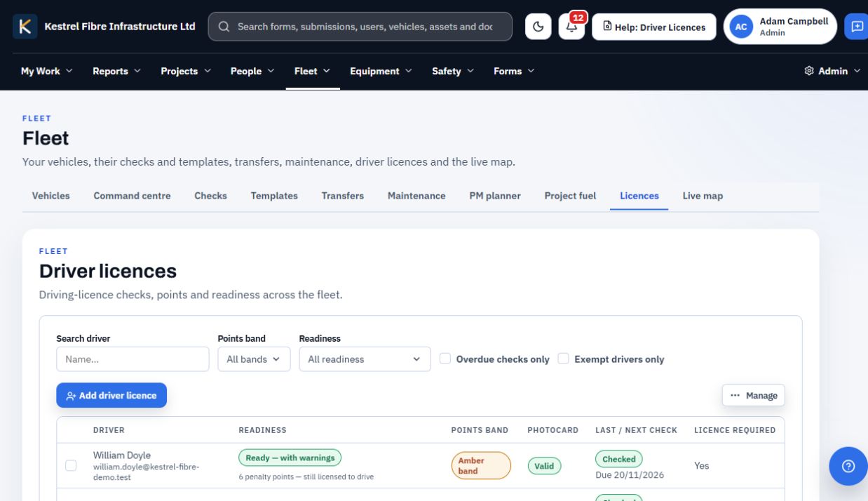
Task: Switch to the Templates tab
Action: (274, 196)
